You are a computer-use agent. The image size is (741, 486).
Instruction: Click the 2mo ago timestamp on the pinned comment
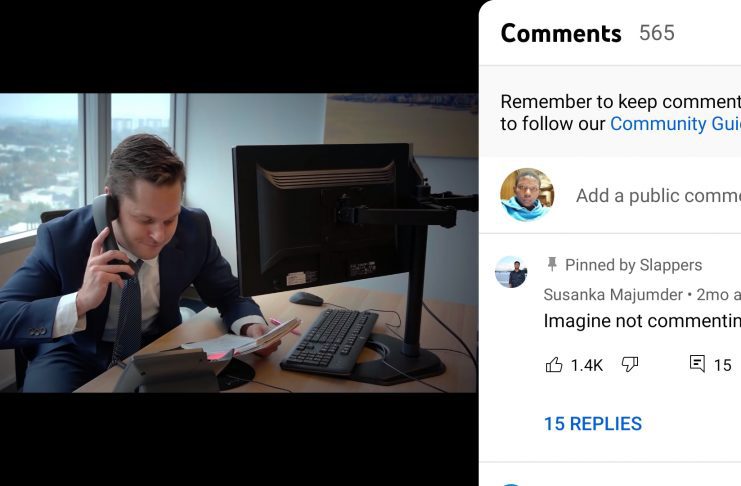click(x=719, y=295)
